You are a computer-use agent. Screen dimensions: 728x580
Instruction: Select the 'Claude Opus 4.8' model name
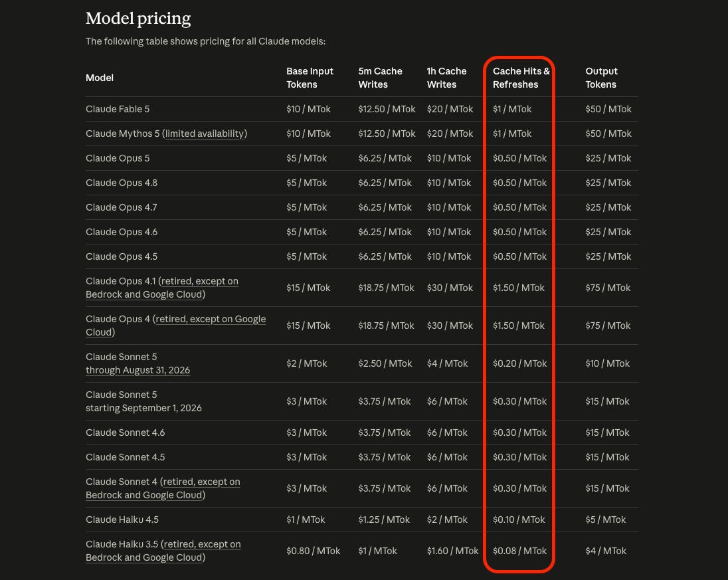pyautogui.click(x=122, y=183)
